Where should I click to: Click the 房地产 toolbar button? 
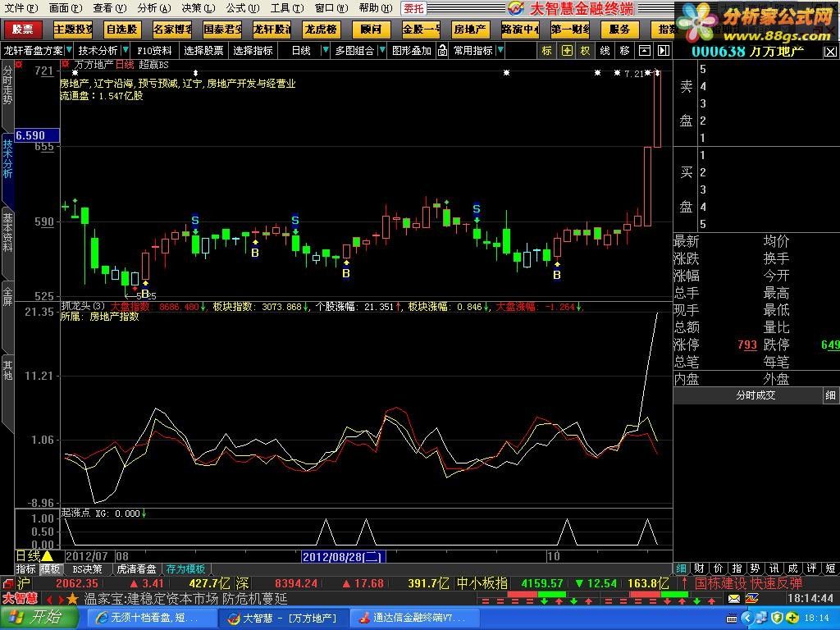(470, 30)
